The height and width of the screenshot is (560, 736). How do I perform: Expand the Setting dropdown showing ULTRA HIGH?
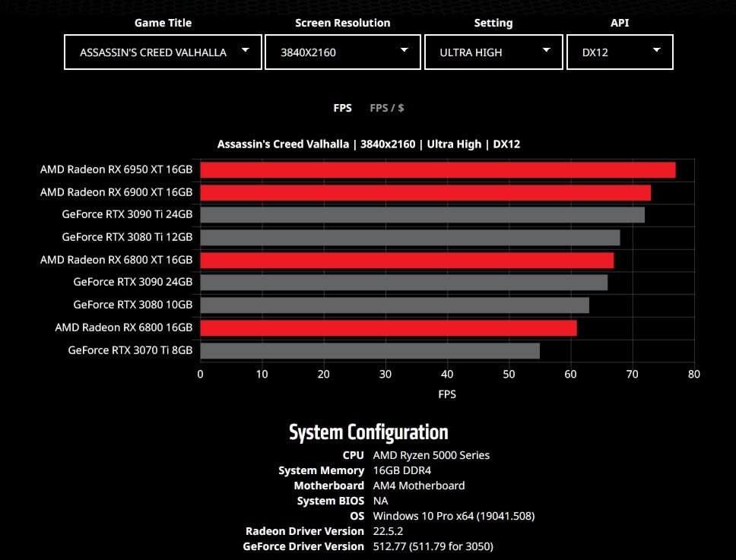coord(493,52)
